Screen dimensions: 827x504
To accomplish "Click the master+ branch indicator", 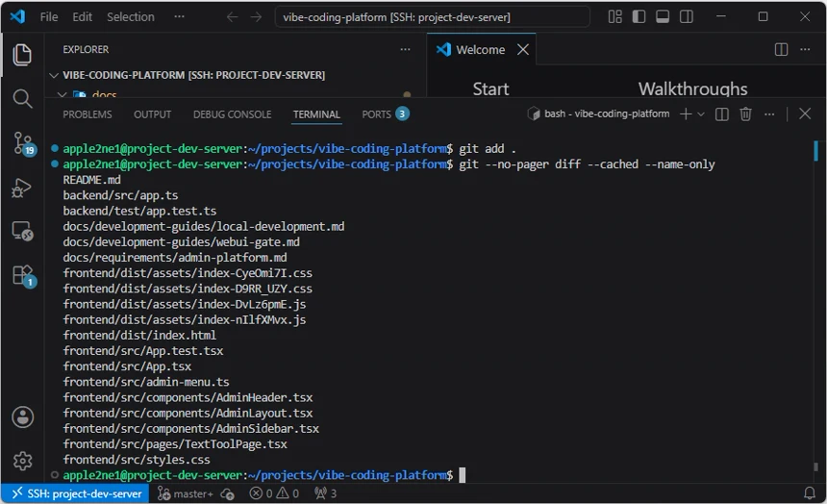I will [x=186, y=493].
